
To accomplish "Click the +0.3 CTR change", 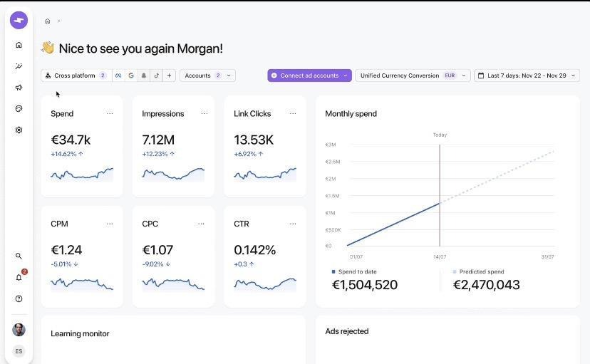I will 244,264.
